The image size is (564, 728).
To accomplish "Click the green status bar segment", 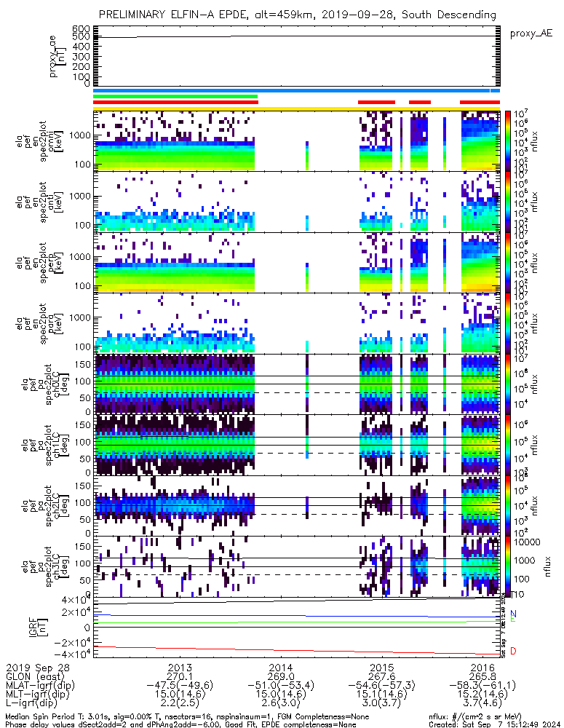I will 175,97.
